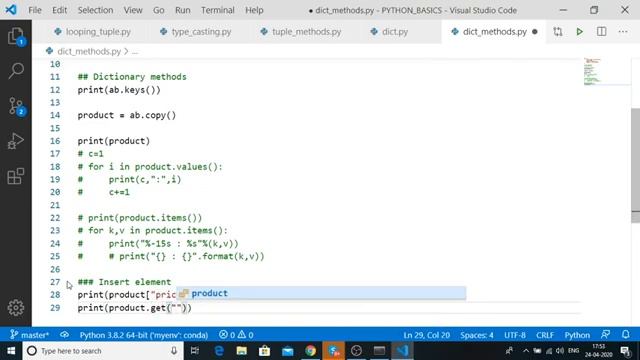Click the '## Dictionary methods' comment
640x360 pixels.
[132, 77]
